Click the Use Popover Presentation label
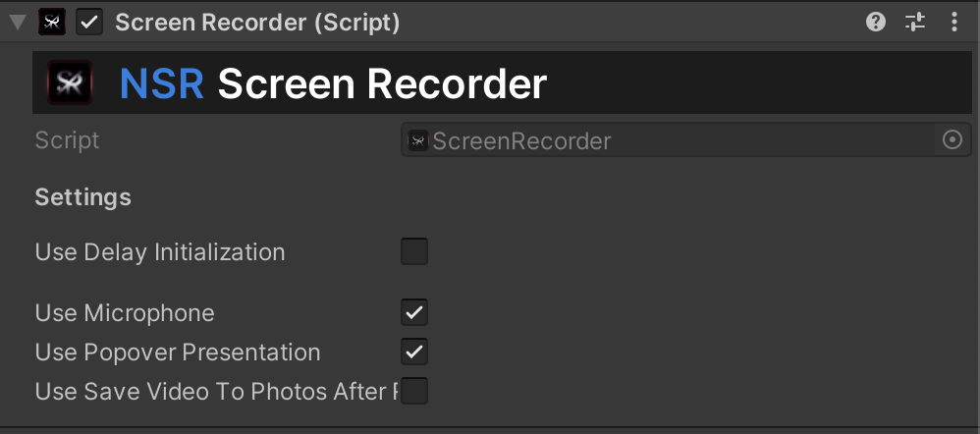980x434 pixels. (x=178, y=353)
